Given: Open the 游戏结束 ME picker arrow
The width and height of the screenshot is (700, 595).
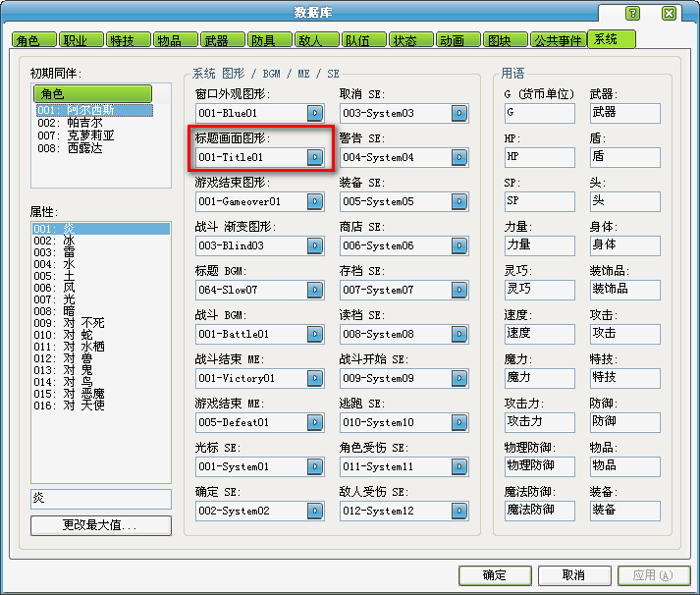Looking at the screenshot, I should tap(315, 422).
